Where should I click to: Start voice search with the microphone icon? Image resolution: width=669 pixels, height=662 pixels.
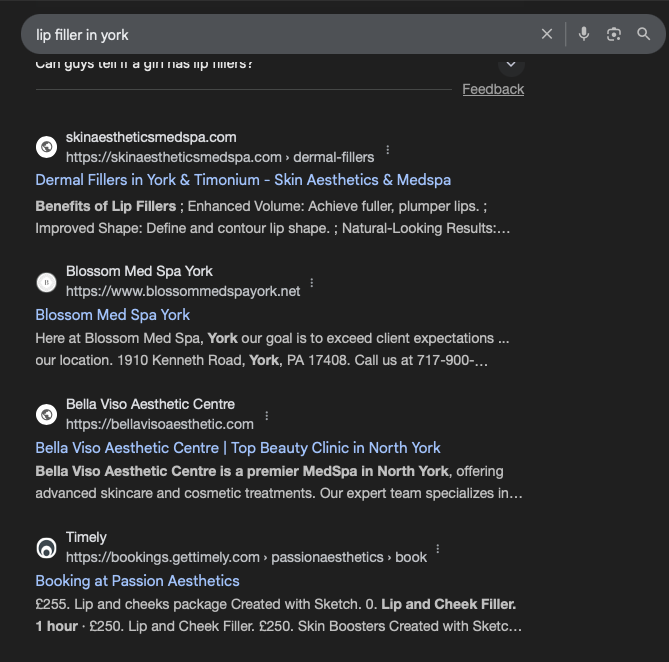point(584,34)
